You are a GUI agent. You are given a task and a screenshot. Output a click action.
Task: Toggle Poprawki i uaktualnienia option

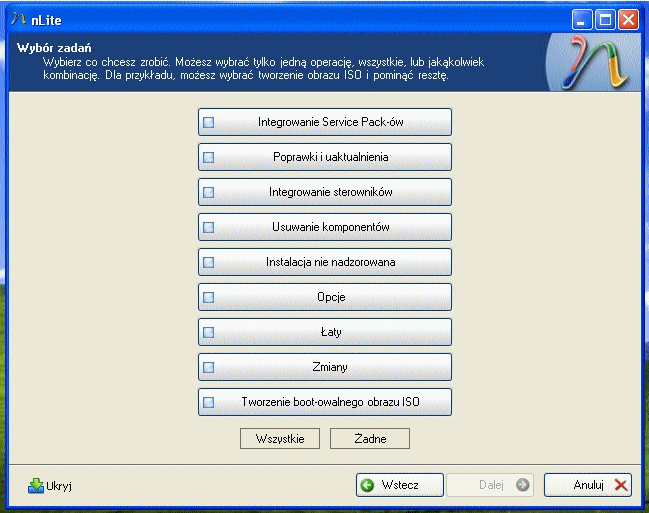coord(324,157)
